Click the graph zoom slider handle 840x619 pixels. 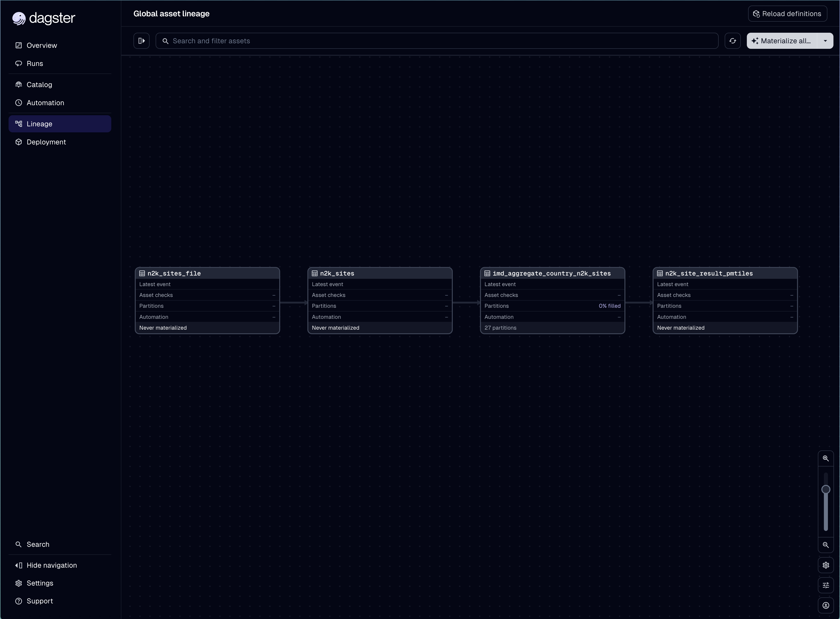pos(825,489)
